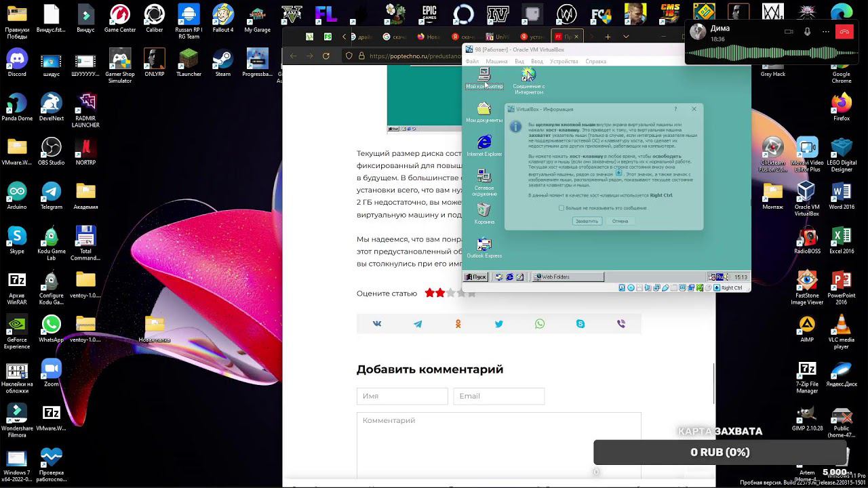Open the Вид menu in VirtualBox

point(519,61)
